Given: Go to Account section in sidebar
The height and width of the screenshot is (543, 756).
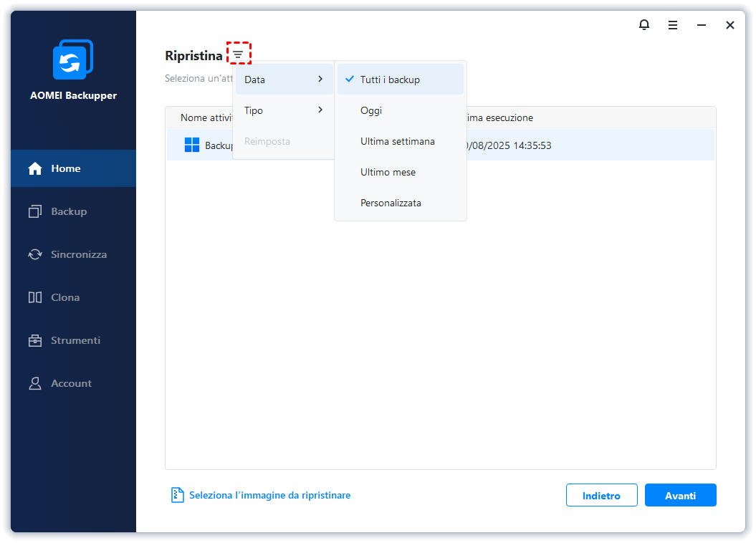Looking at the screenshot, I should [x=73, y=383].
